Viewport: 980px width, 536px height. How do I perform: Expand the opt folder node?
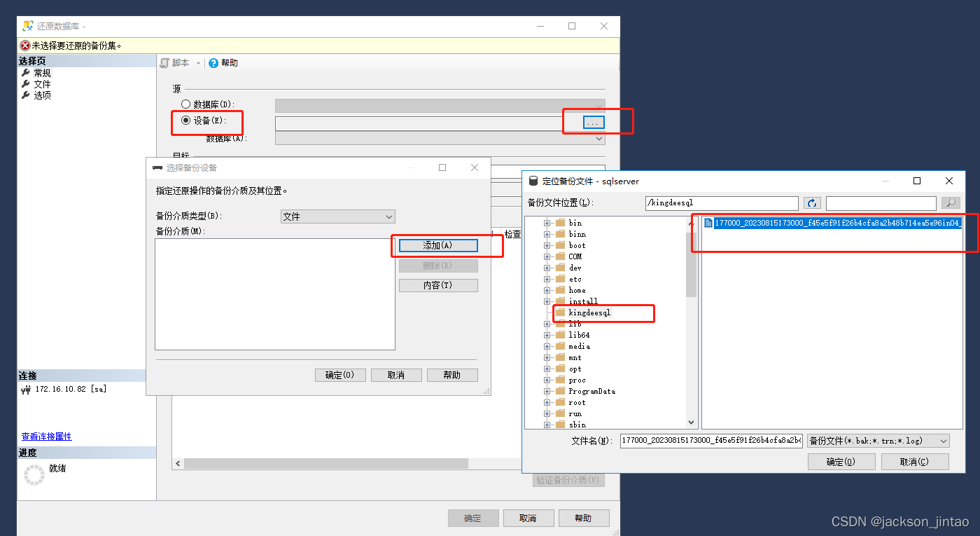pos(547,369)
